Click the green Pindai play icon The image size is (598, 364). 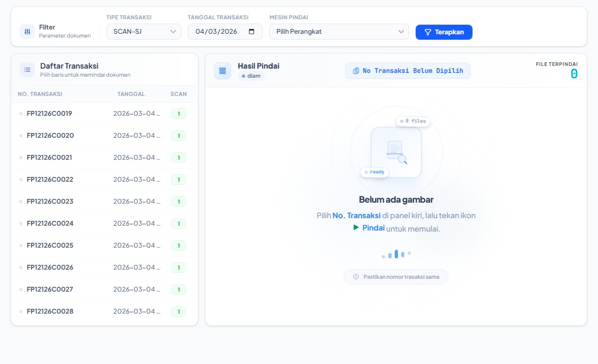(356, 228)
